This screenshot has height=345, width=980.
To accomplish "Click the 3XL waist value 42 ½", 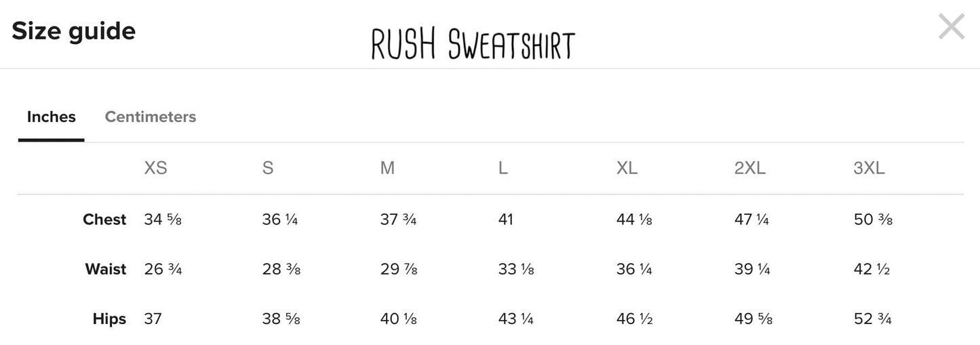I will point(871,269).
